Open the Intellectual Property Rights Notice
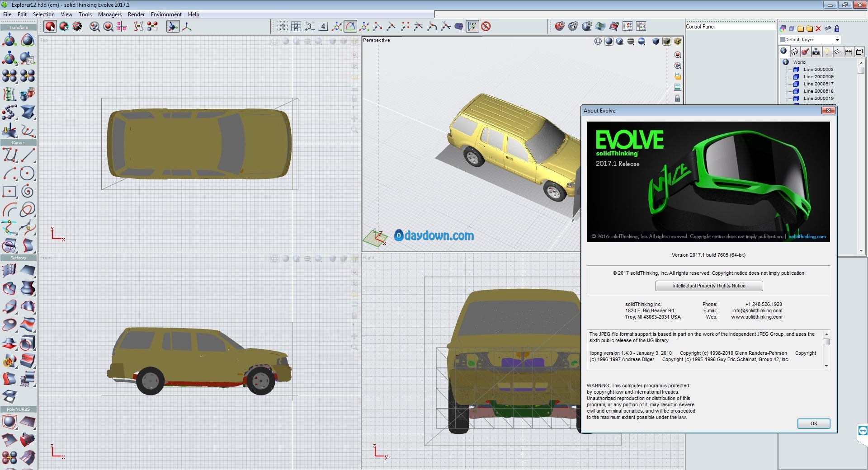The width and height of the screenshot is (868, 470). pyautogui.click(x=709, y=286)
